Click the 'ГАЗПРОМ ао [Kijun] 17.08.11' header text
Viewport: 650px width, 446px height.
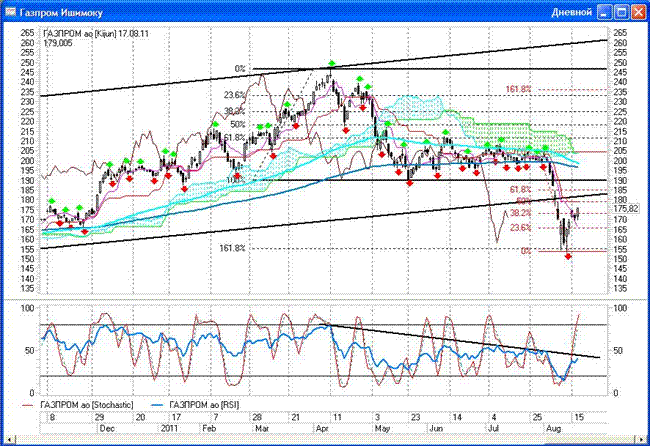coord(96,34)
